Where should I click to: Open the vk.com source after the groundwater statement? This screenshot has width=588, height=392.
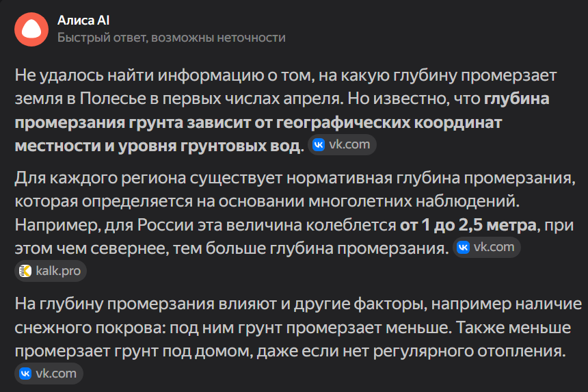tap(343, 145)
